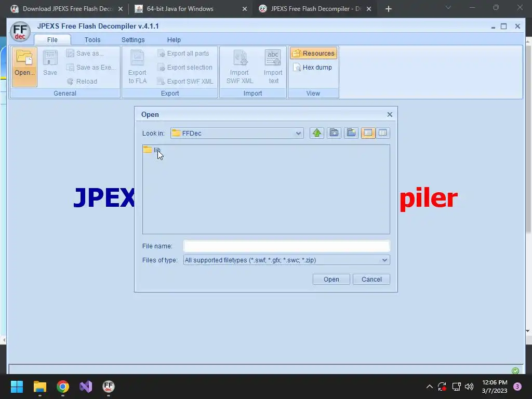
Task: Expand the Files of type dropdown
Action: click(x=384, y=260)
